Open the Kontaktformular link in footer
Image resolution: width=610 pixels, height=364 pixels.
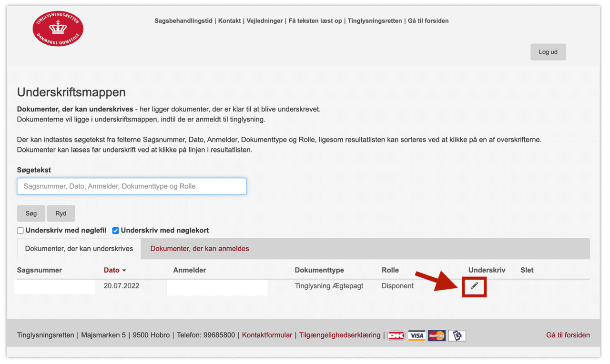tap(267, 335)
